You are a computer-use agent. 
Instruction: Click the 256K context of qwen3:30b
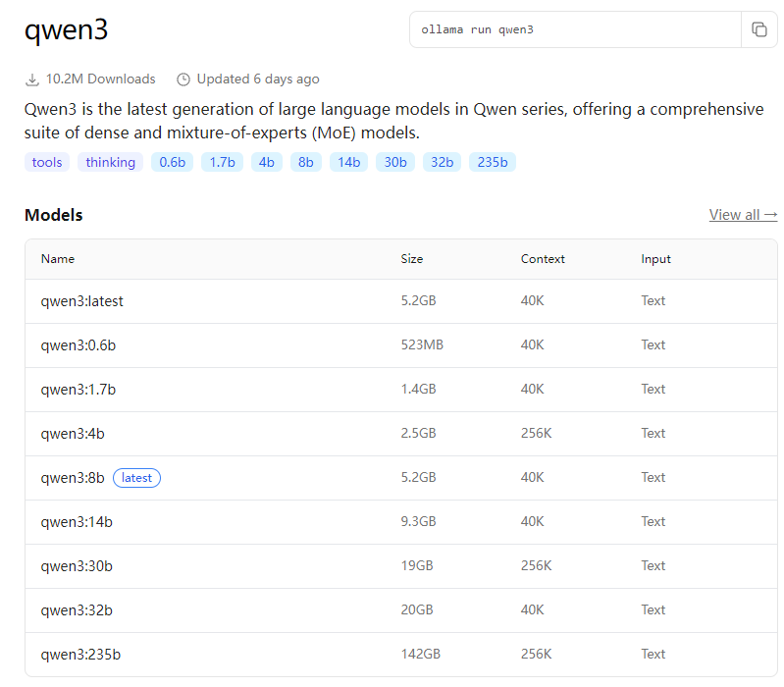point(537,565)
